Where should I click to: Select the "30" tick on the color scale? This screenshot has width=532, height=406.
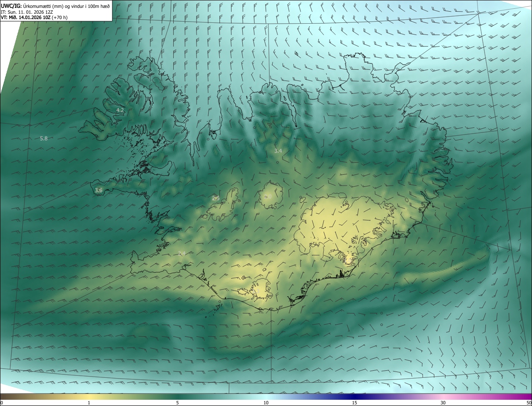(x=443, y=403)
